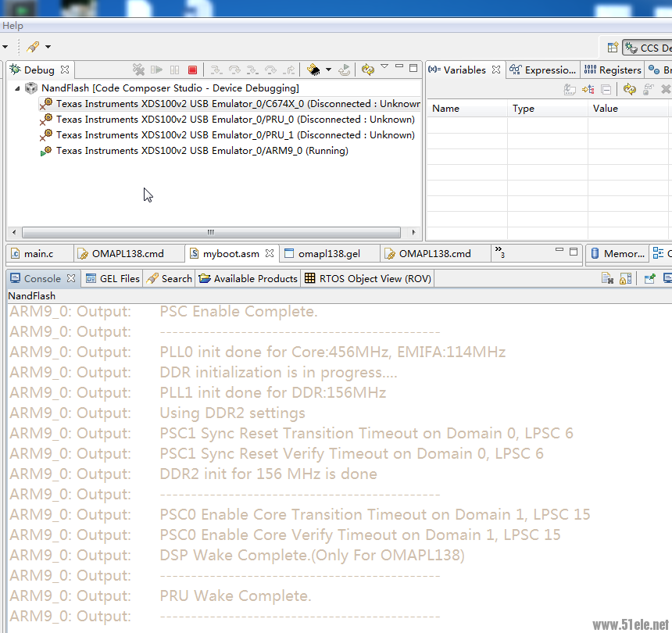This screenshot has height=633, width=672.
Task: Collapse the NandFlash debug tree node
Action: (17, 88)
